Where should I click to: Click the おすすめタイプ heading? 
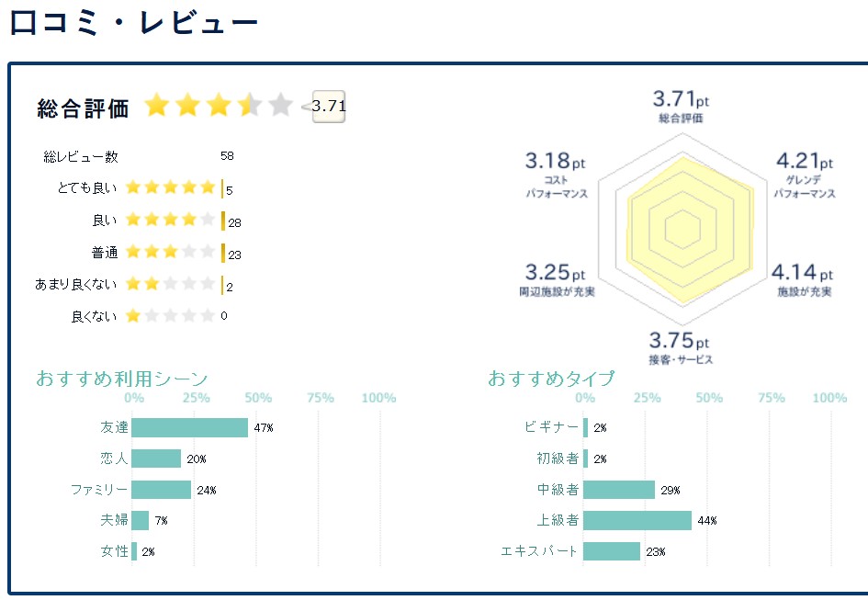click(551, 379)
